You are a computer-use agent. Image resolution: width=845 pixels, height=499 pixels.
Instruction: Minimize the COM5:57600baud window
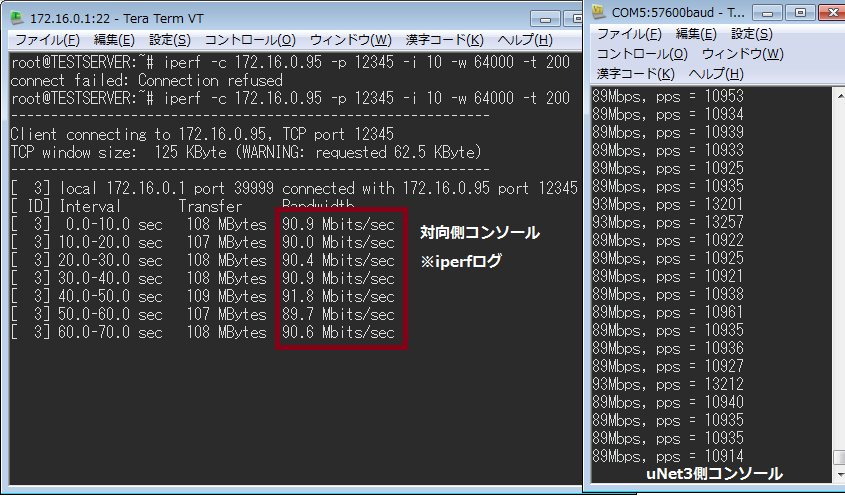coord(766,12)
